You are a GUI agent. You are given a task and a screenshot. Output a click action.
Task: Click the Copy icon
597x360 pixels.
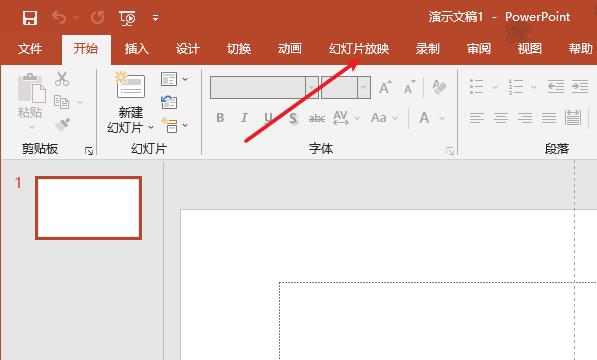[61, 102]
